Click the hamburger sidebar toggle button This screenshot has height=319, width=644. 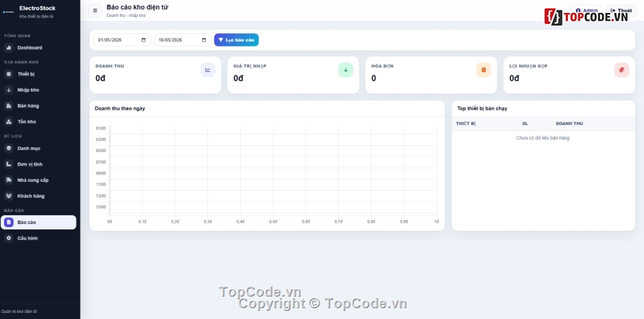tap(95, 11)
